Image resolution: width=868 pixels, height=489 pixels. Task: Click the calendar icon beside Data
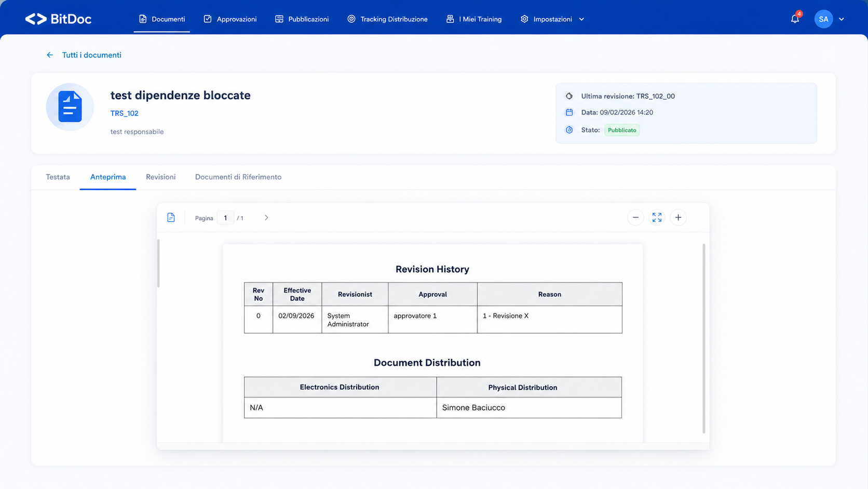coord(569,112)
